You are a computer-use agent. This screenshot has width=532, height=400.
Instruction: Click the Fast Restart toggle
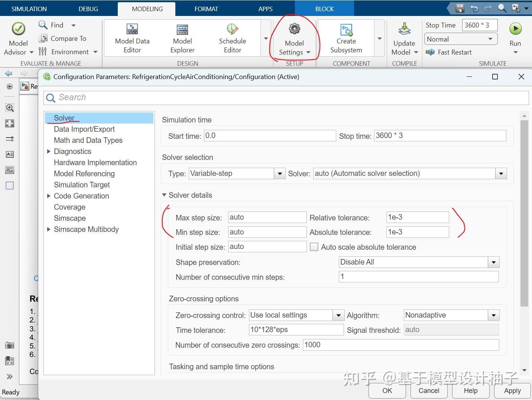(449, 52)
